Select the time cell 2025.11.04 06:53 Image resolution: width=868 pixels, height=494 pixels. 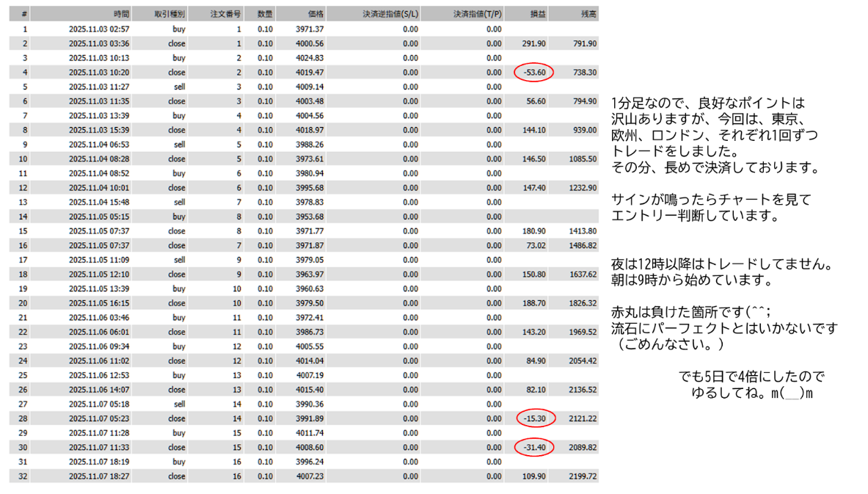tap(99, 144)
